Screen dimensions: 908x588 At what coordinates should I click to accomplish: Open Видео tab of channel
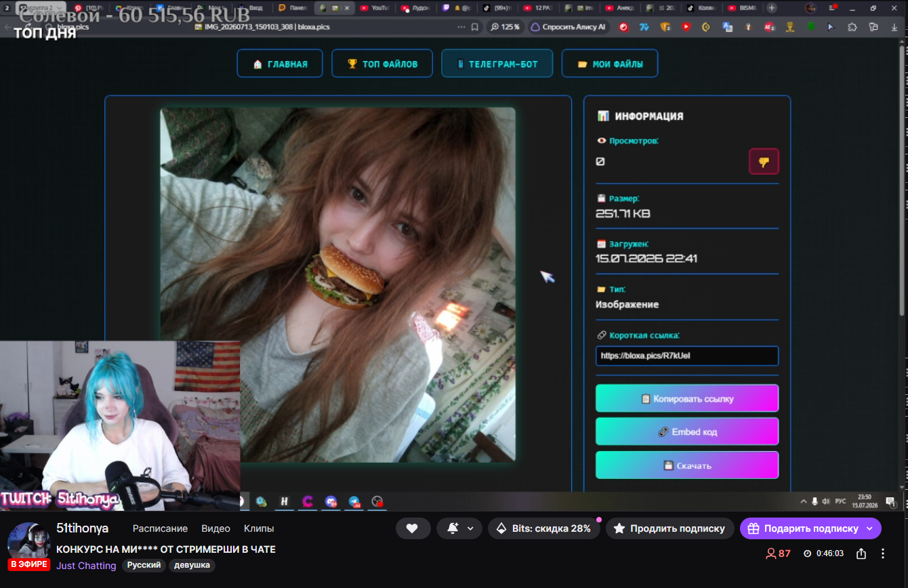coord(215,528)
